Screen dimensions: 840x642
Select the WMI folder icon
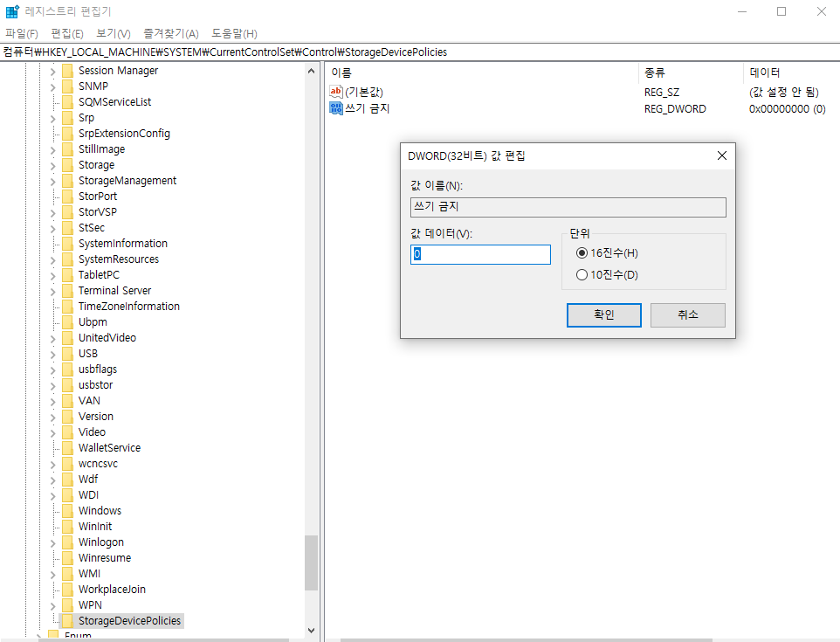click(67, 573)
